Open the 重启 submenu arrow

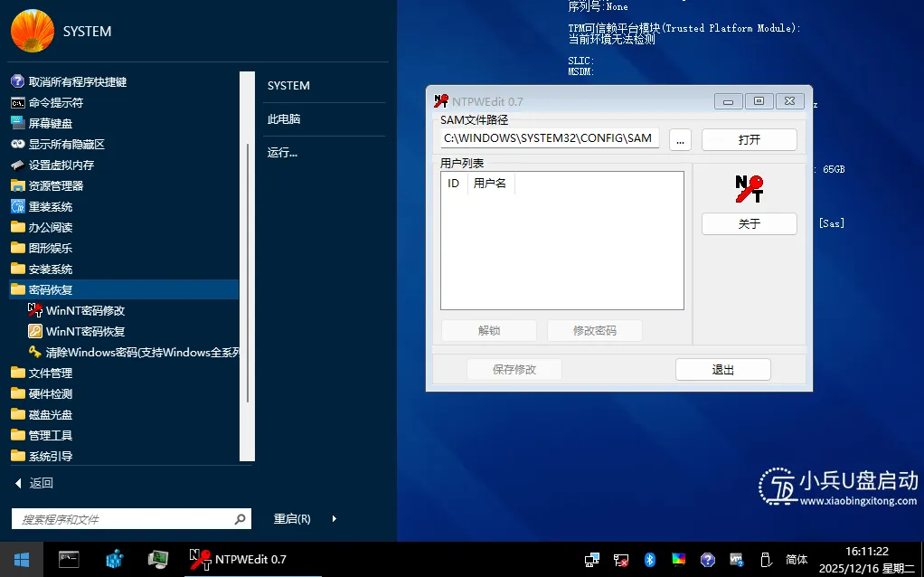pos(333,518)
